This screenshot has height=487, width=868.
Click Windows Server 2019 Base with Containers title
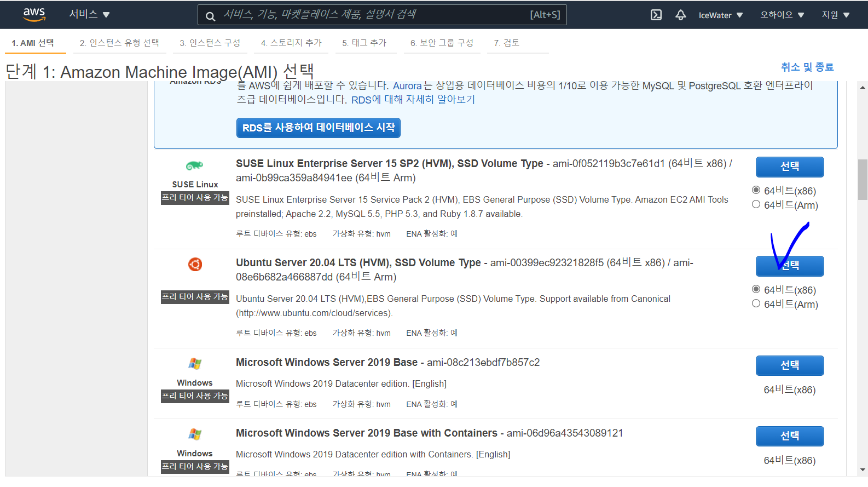coord(367,433)
